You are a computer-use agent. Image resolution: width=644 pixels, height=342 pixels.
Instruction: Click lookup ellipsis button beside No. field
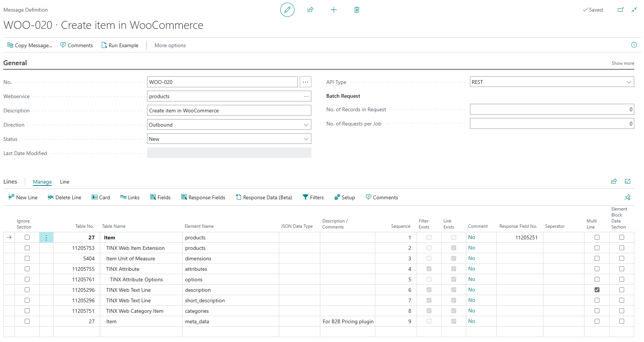(305, 82)
